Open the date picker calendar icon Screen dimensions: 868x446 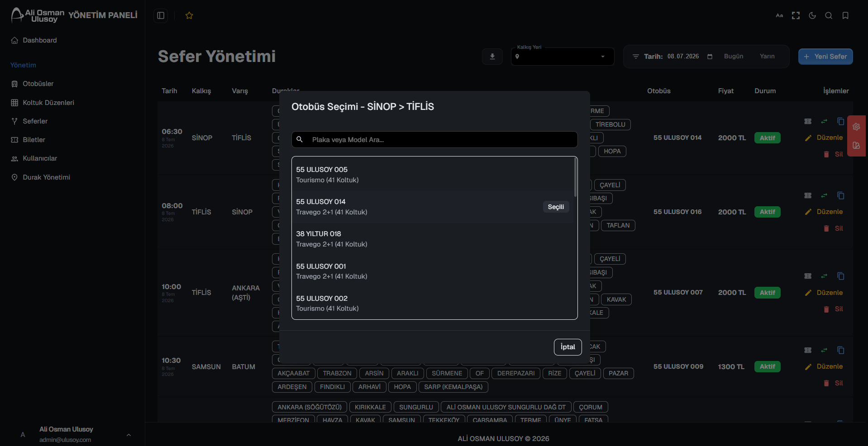click(710, 57)
